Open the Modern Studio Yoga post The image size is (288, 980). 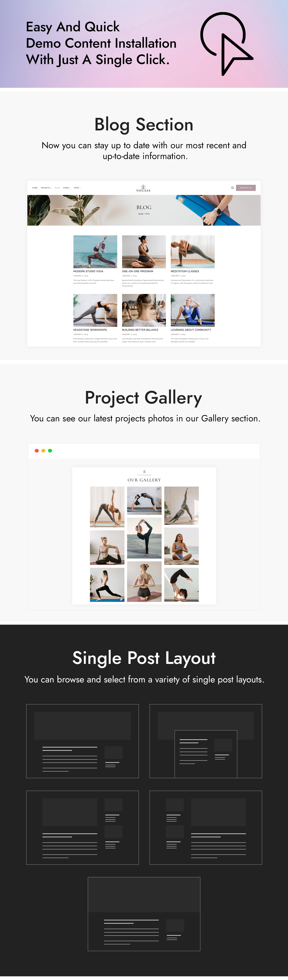click(x=88, y=271)
